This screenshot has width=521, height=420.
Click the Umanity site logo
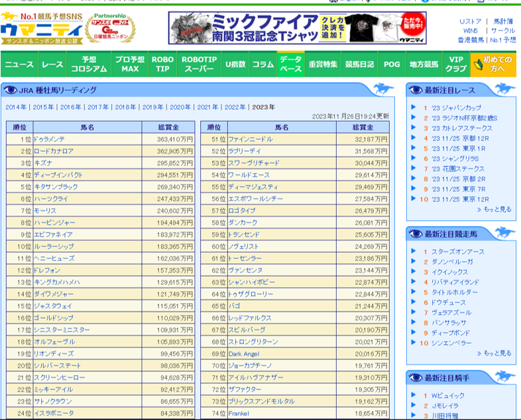[x=42, y=28]
